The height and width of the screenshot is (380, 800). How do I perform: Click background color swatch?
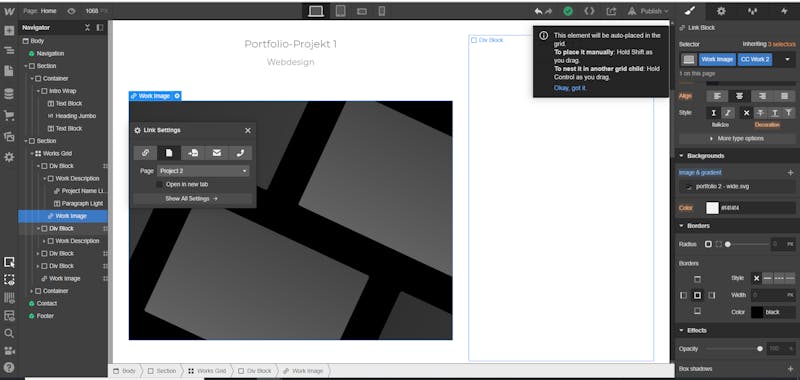tap(712, 208)
